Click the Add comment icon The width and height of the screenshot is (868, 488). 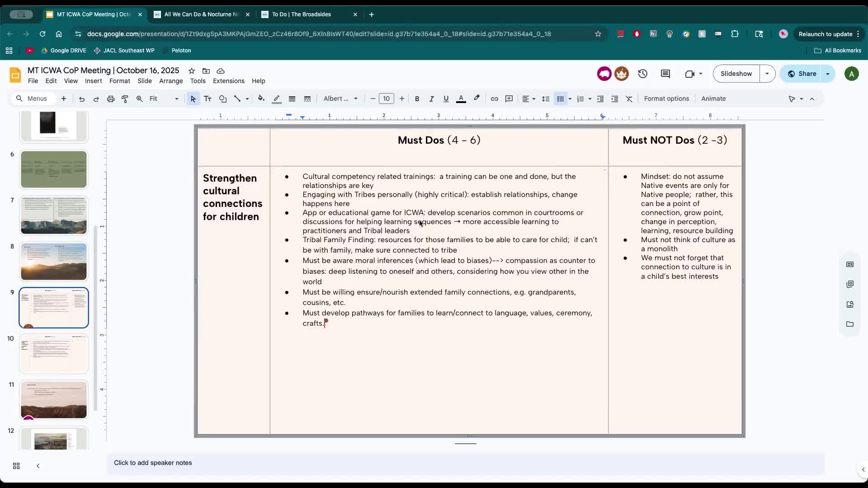(x=509, y=99)
